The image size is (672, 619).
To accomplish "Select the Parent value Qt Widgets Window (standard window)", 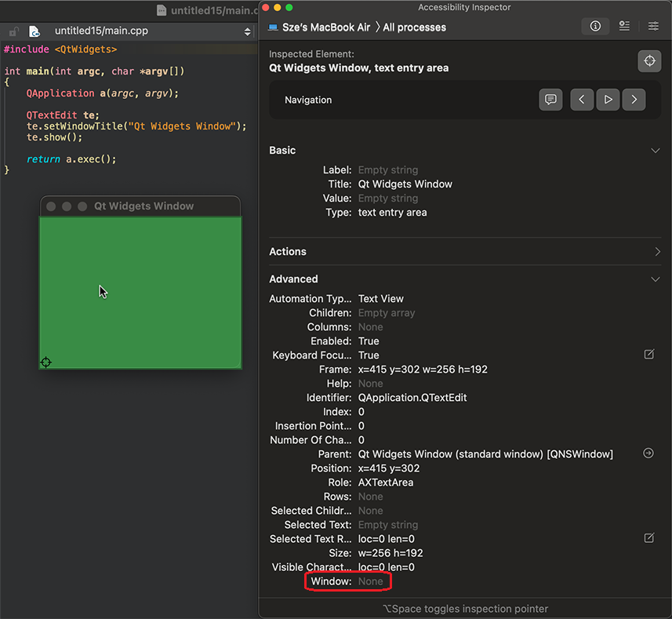I will [485, 454].
